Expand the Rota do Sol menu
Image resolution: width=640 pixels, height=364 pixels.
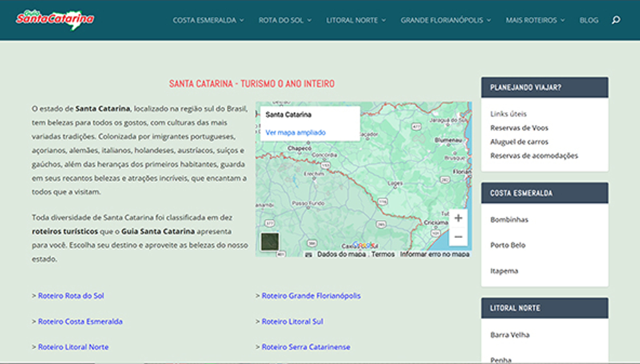(x=285, y=20)
